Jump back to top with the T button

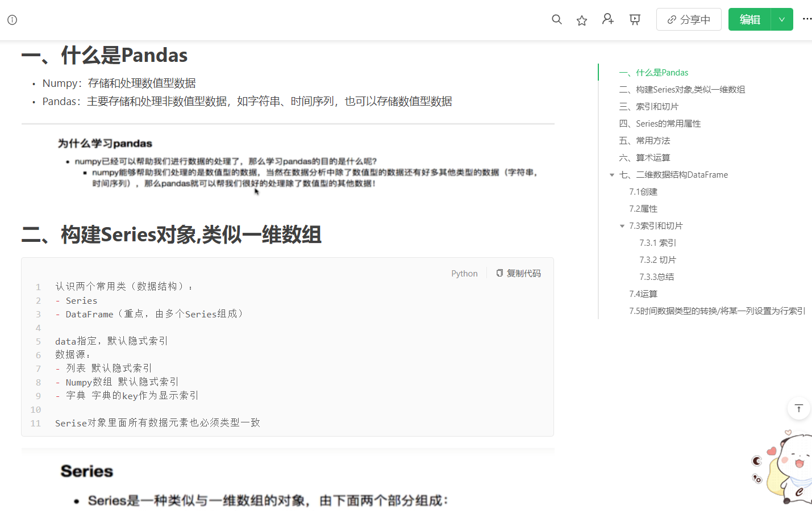[798, 408]
